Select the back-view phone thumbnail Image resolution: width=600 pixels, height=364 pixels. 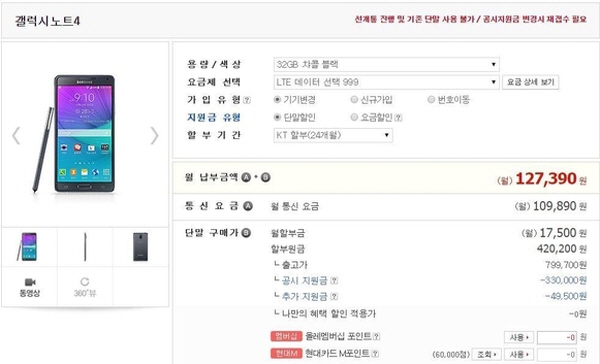[140, 247]
